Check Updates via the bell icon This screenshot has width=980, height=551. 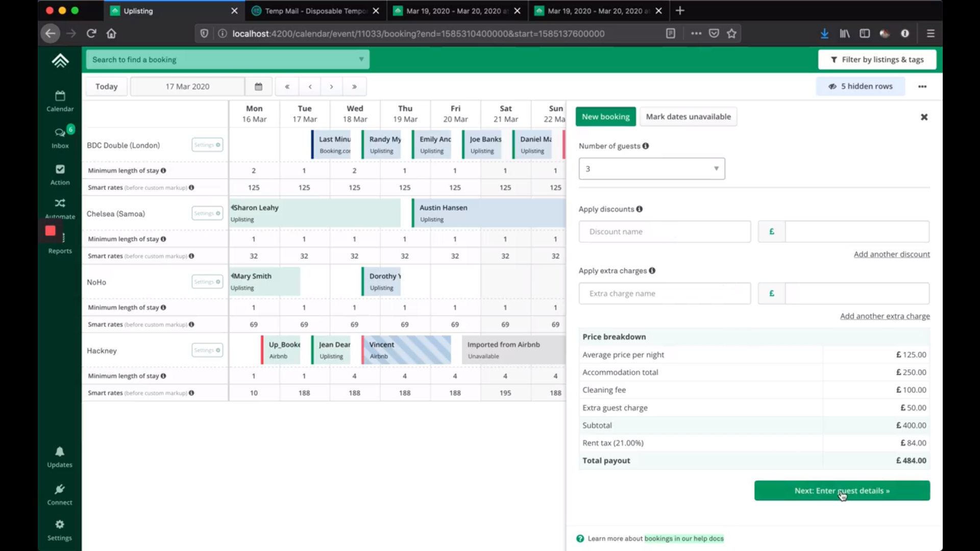pyautogui.click(x=60, y=456)
